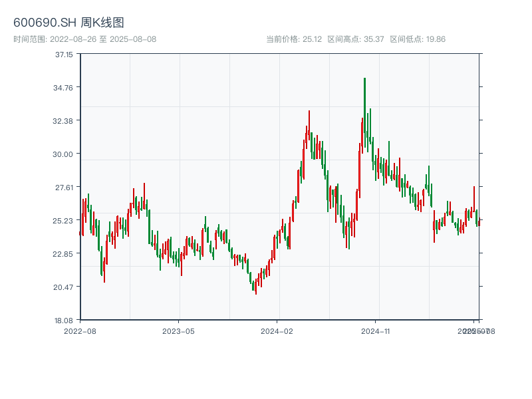
Task: Click the x-axis label 2022-08
Action: click(x=80, y=331)
